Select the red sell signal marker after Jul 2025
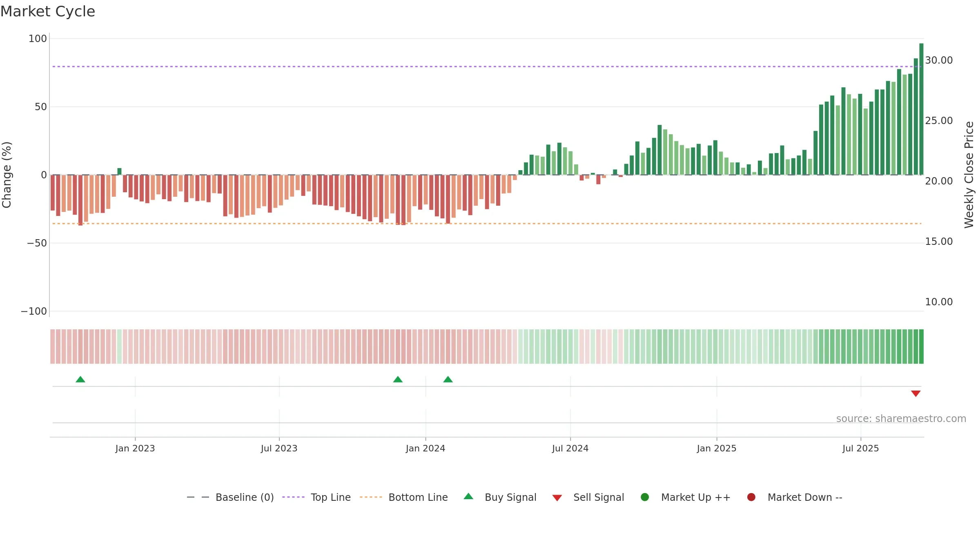 [x=915, y=393]
